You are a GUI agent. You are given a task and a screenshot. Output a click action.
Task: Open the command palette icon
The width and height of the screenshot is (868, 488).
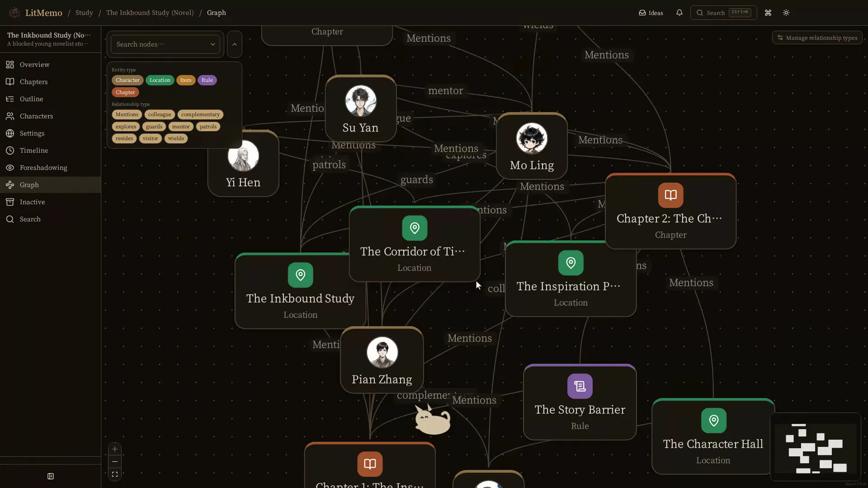point(768,13)
